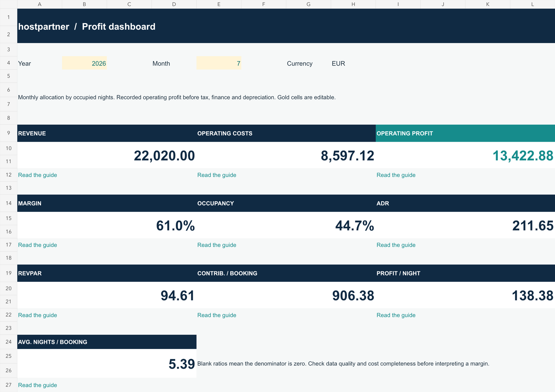Select column L header
This screenshot has height=392, width=555.
coord(532,4)
